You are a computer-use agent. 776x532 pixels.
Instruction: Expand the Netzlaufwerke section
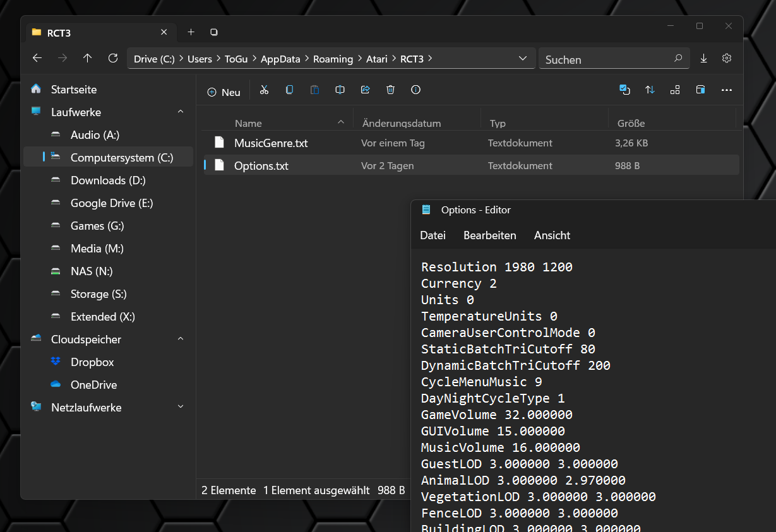click(181, 408)
